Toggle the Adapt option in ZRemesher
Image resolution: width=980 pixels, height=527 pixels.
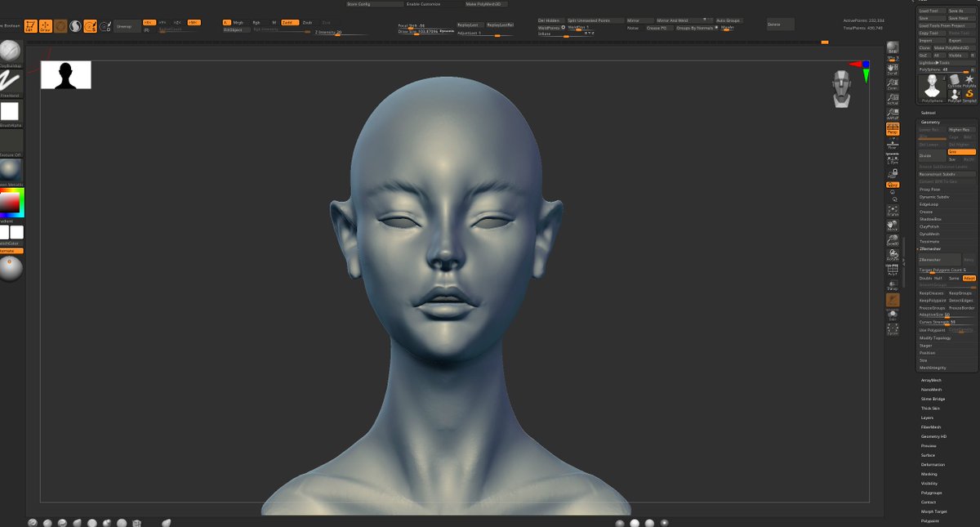969,278
